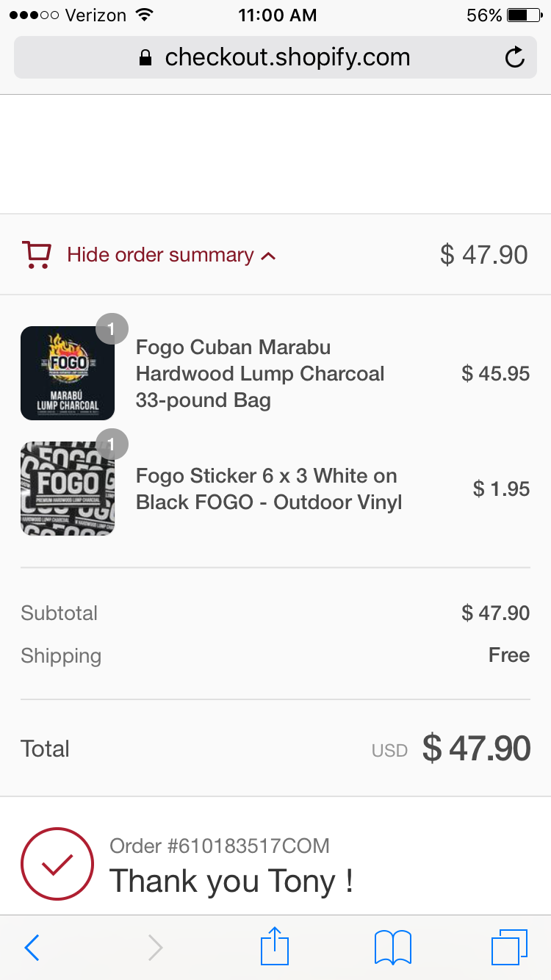Tap the Fogo Sticker product name
This screenshot has height=980, width=551.
(x=269, y=489)
